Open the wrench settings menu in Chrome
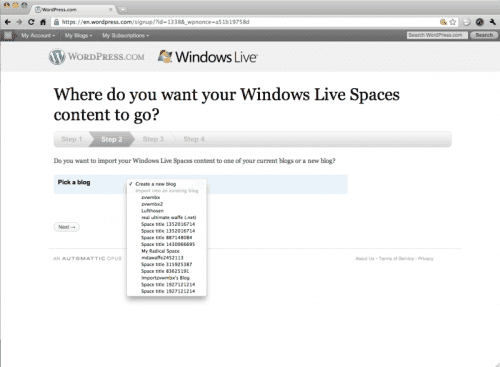The width and height of the screenshot is (500, 367). coord(492,22)
